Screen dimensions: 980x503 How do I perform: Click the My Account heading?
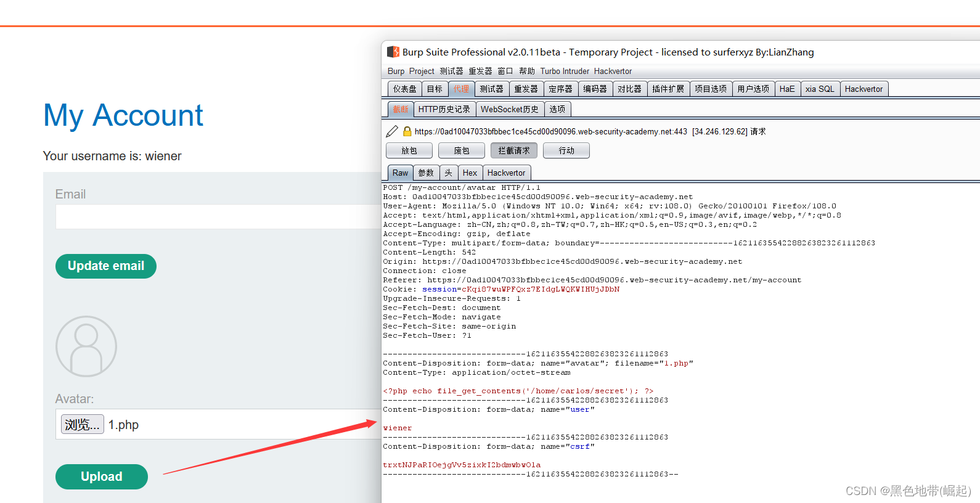(x=123, y=115)
